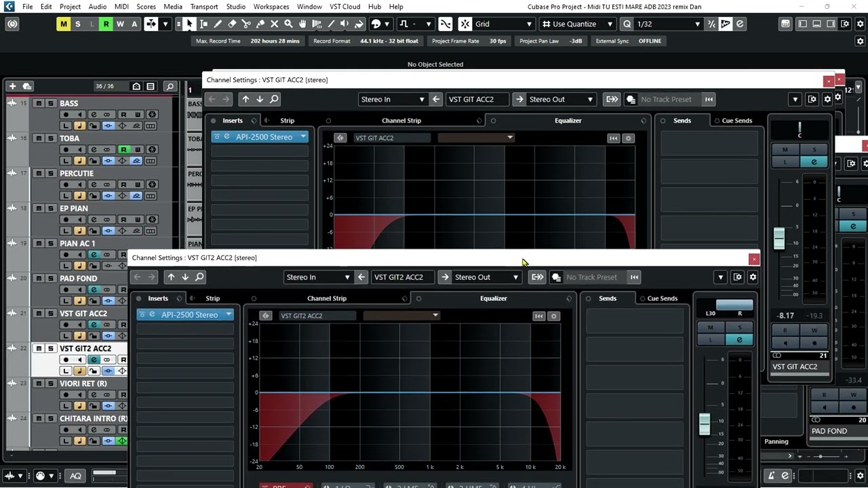Open channel search in VST GIT2 ACC2 window
Image resolution: width=868 pixels, height=488 pixels.
point(199,277)
